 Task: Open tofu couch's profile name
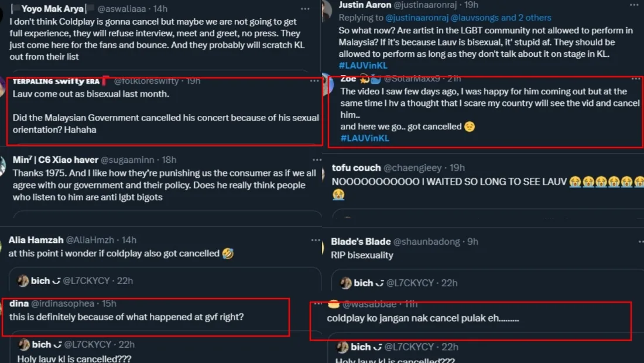click(356, 168)
